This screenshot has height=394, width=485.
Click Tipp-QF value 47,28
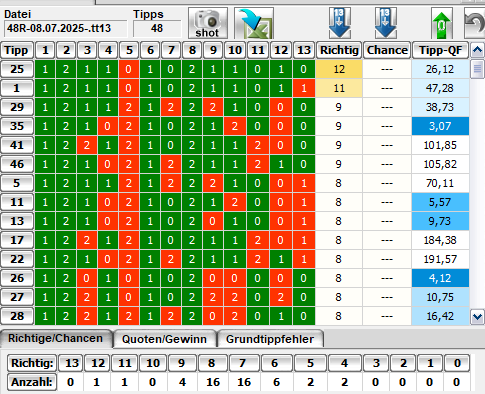(440, 88)
